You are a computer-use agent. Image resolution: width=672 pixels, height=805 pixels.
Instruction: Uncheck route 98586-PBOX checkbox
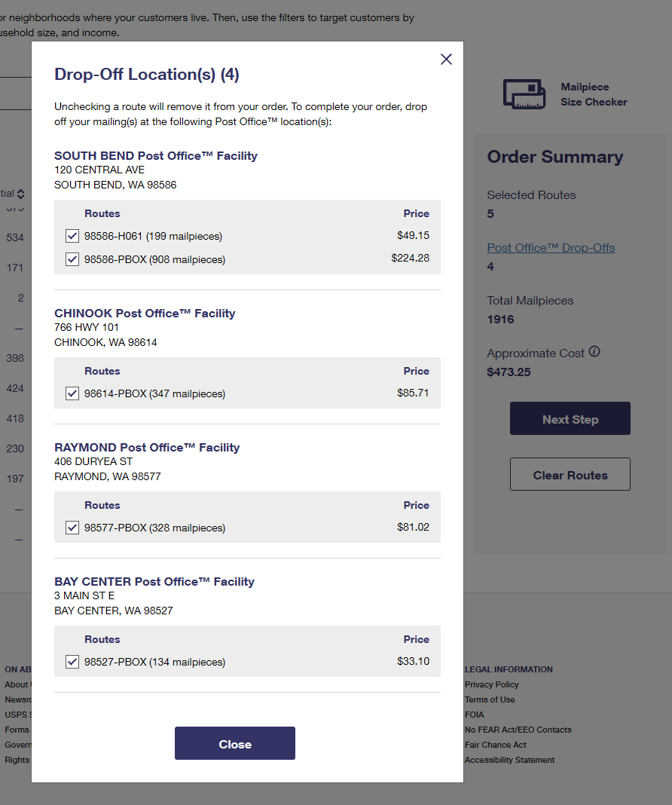click(72, 259)
